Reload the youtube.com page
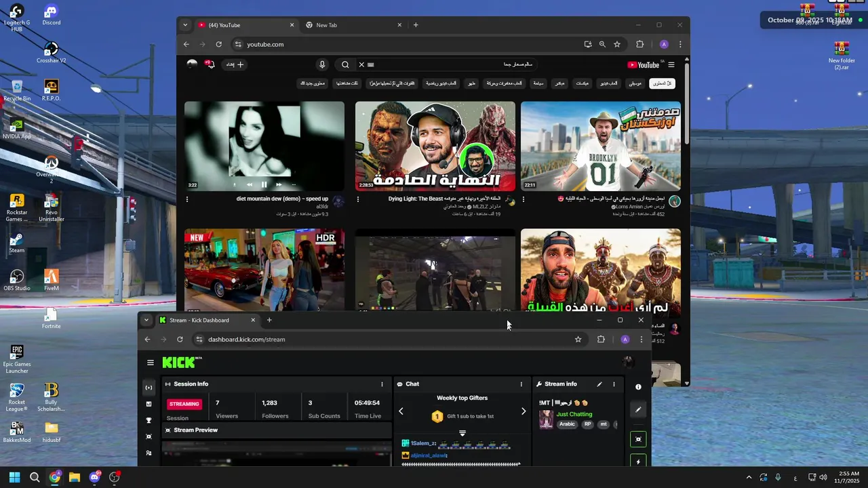This screenshot has width=868, height=488. pos(218,44)
